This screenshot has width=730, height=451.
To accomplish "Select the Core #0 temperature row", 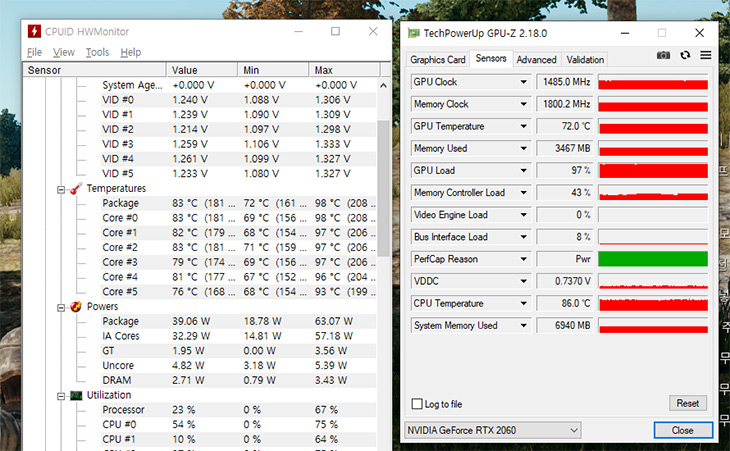I will [238, 218].
